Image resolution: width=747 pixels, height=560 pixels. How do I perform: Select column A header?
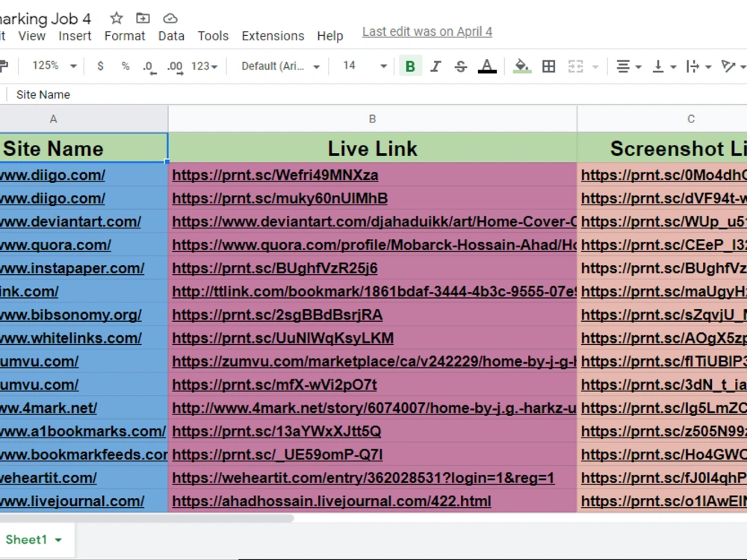pyautogui.click(x=84, y=119)
